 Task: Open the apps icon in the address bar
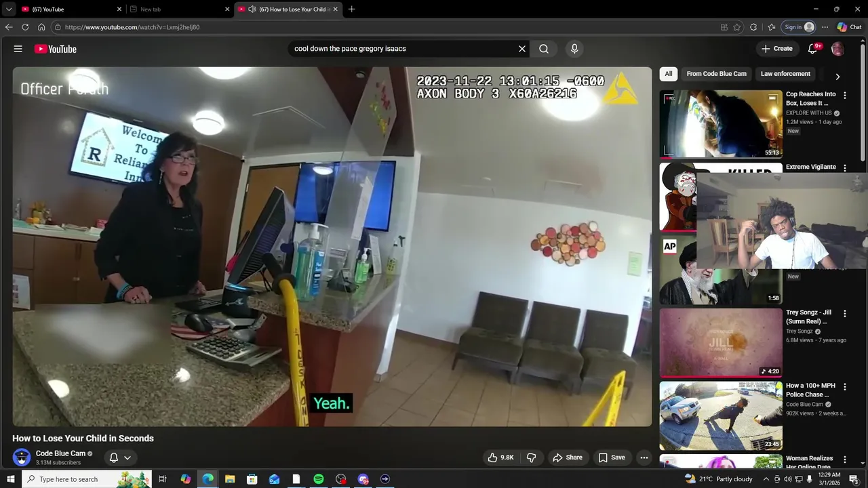tap(724, 27)
